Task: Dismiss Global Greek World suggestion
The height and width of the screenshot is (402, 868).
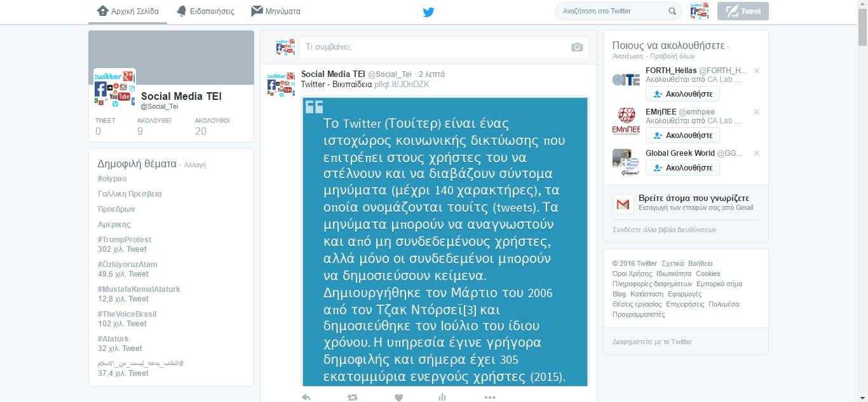Action: pyautogui.click(x=756, y=153)
